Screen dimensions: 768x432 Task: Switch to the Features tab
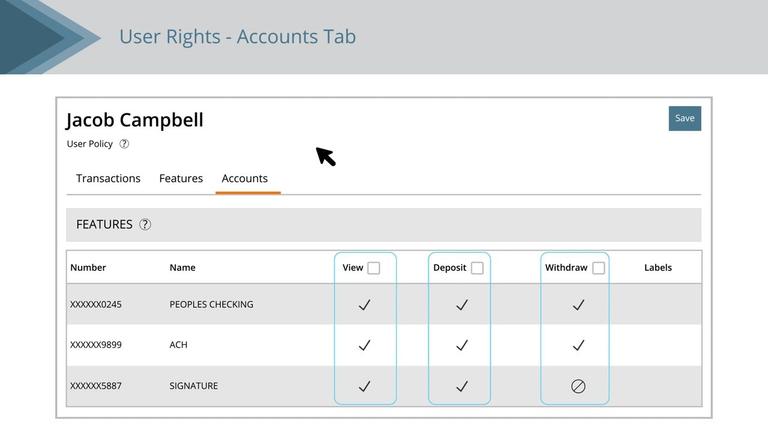coord(181,178)
